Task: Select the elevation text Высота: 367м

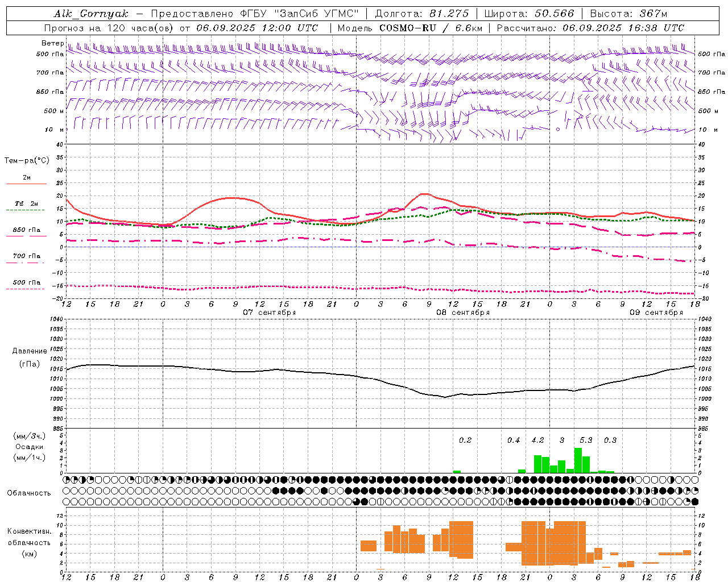Action: (628, 14)
